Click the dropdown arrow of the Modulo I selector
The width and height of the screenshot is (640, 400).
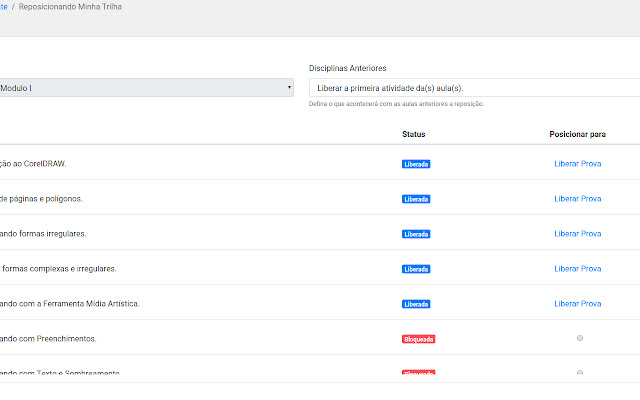[289, 88]
